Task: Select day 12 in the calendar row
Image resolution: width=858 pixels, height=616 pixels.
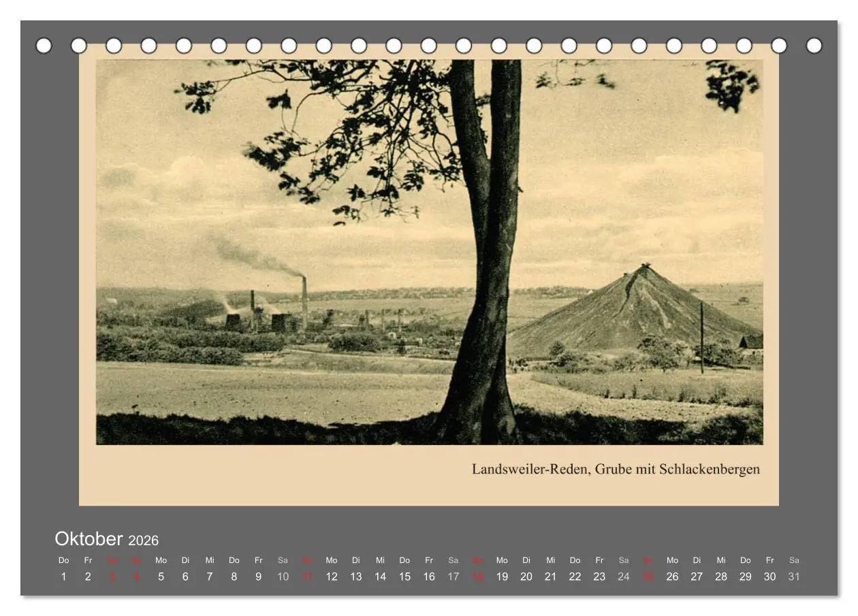Action: point(332,577)
